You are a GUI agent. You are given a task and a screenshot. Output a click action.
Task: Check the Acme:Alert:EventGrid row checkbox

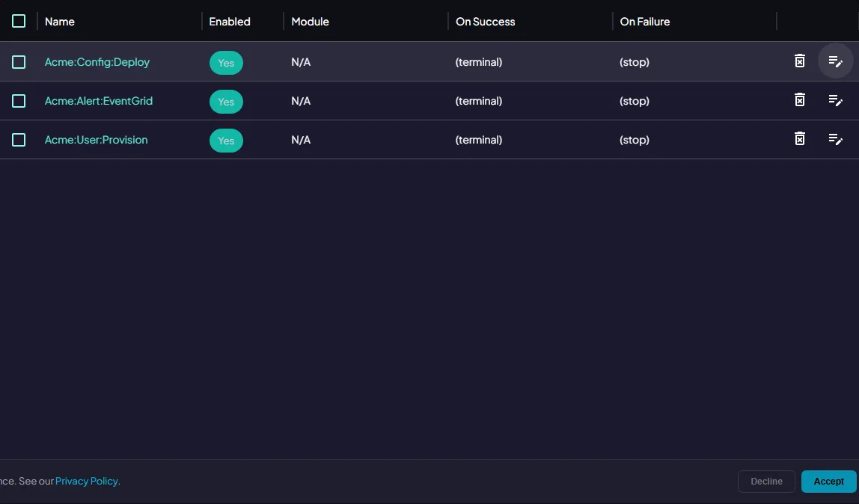19,101
